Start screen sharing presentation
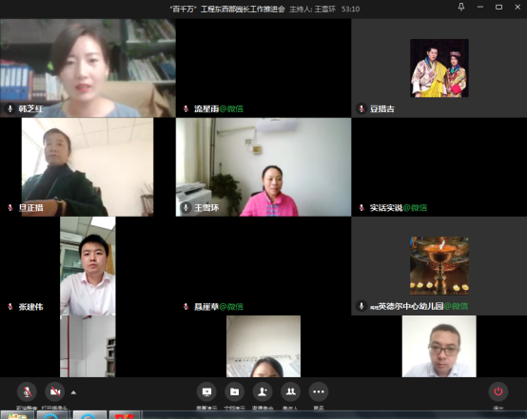 pyautogui.click(x=206, y=391)
